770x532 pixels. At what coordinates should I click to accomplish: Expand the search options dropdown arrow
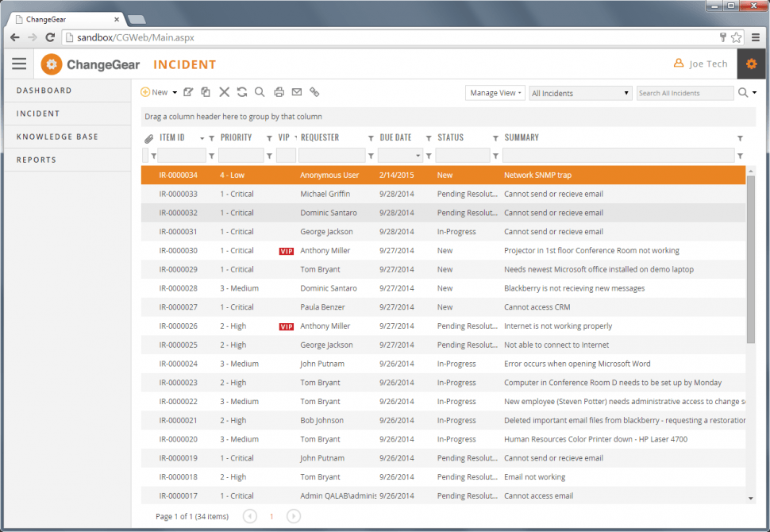click(x=754, y=93)
